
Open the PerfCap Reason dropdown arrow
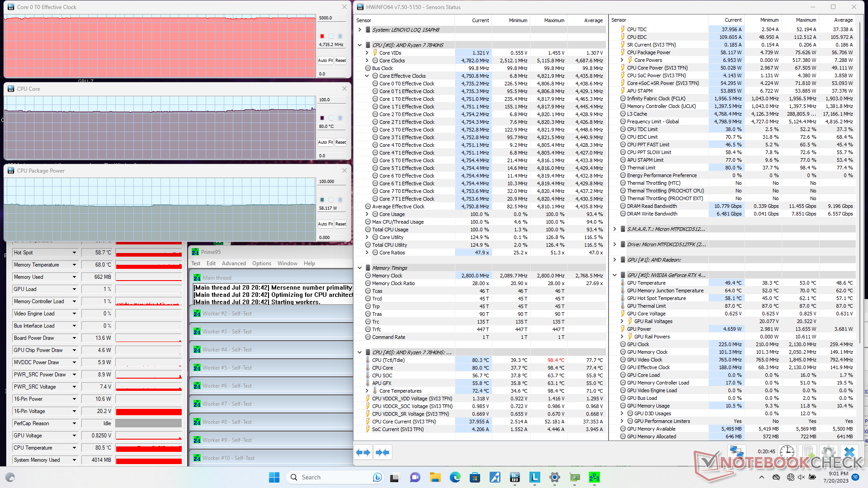coord(74,423)
